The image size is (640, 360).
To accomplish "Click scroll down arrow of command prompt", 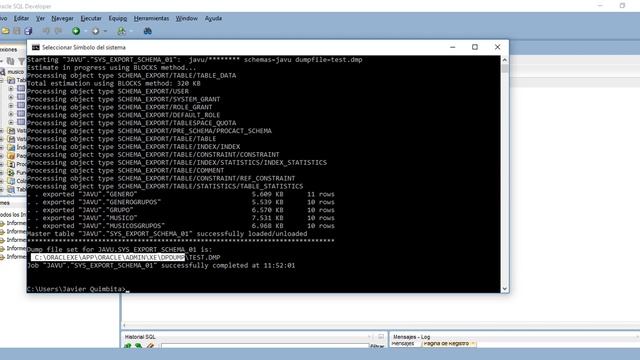I will [x=504, y=289].
